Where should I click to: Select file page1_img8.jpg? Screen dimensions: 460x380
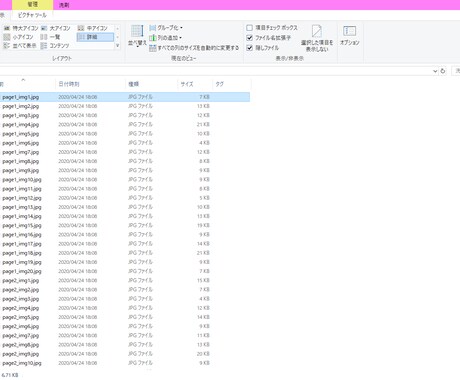125,161
